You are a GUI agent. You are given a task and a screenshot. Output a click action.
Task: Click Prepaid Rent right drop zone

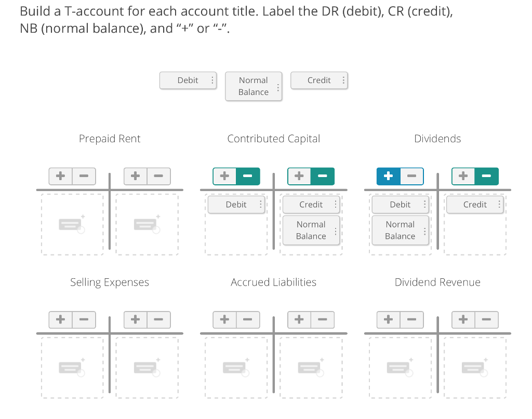coord(147,224)
